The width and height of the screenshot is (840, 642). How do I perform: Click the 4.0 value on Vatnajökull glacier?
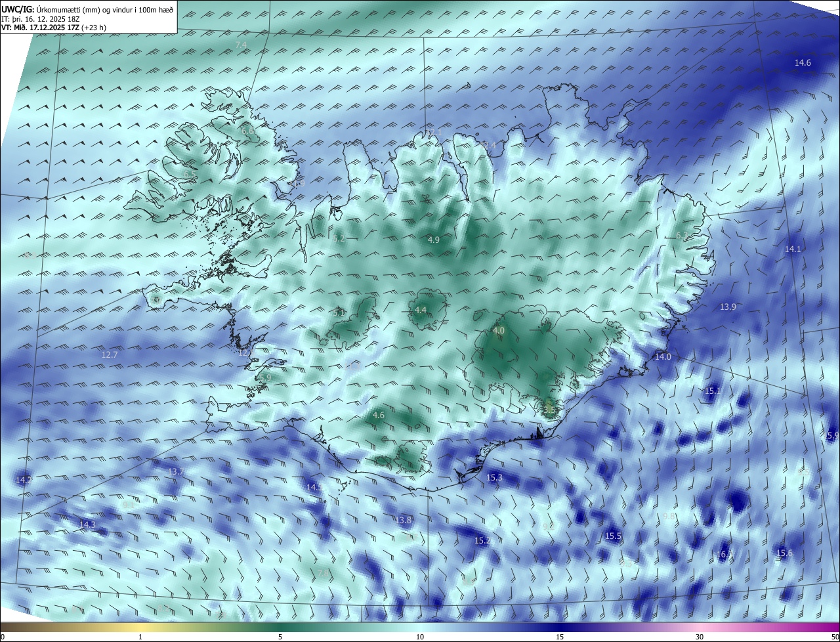click(498, 331)
